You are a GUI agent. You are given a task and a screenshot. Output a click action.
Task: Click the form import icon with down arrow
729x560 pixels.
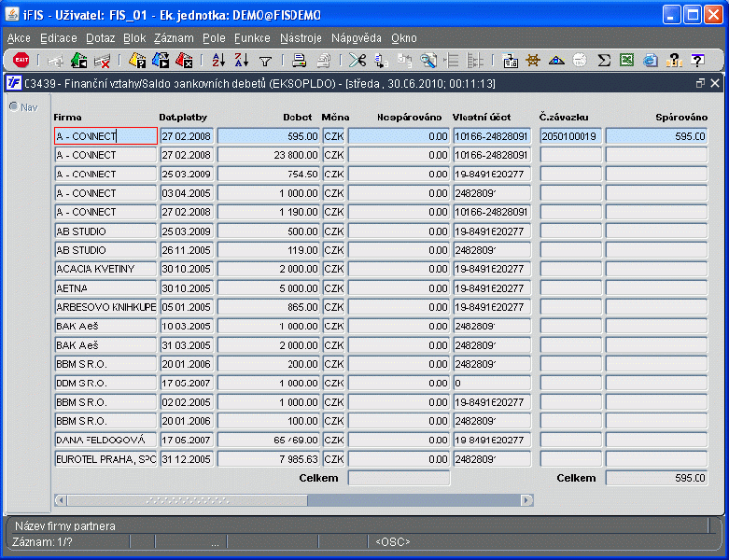[x=510, y=61]
